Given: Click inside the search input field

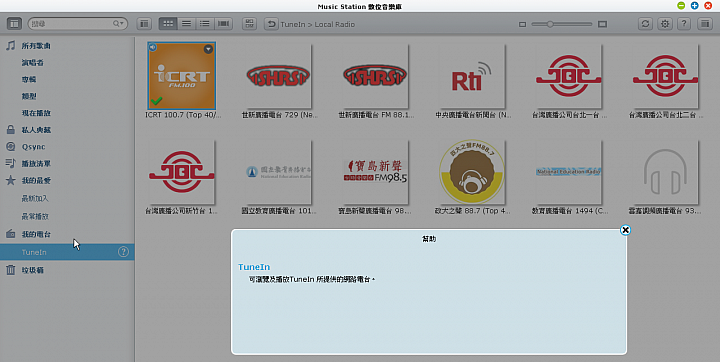Looking at the screenshot, I should click(x=71, y=24).
